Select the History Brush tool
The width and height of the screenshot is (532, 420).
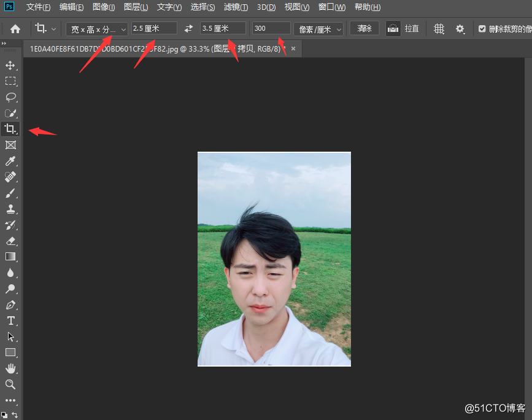point(10,225)
